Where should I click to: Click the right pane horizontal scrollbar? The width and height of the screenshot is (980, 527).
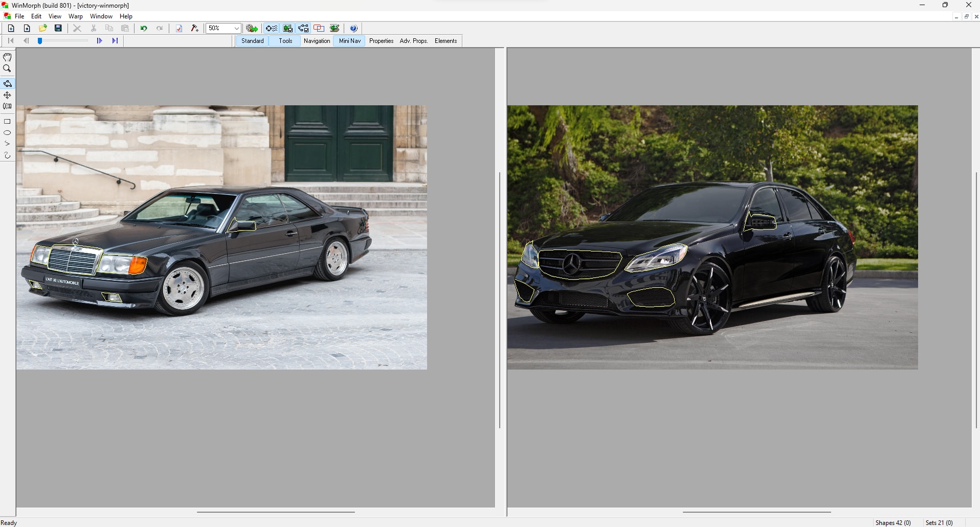pyautogui.click(x=757, y=512)
